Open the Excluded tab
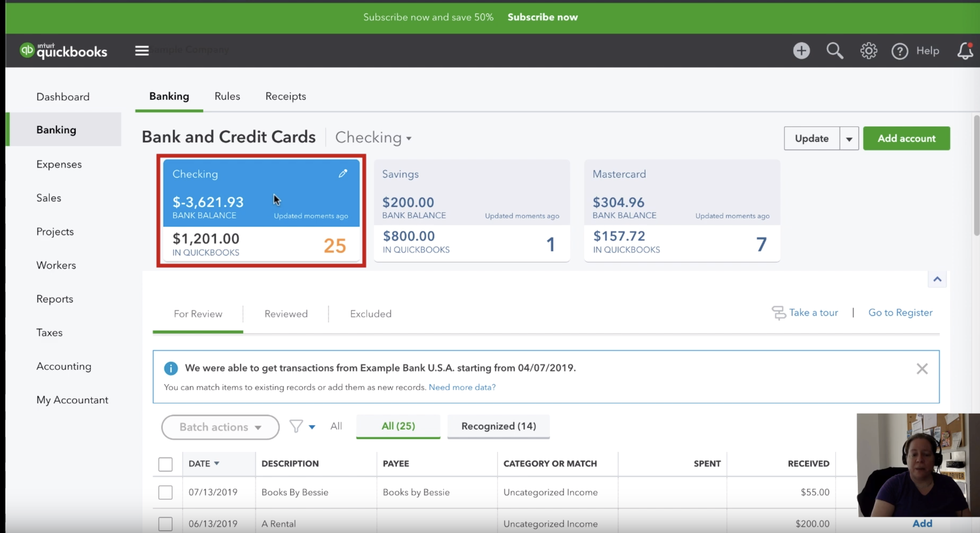This screenshot has height=533, width=980. pyautogui.click(x=371, y=314)
